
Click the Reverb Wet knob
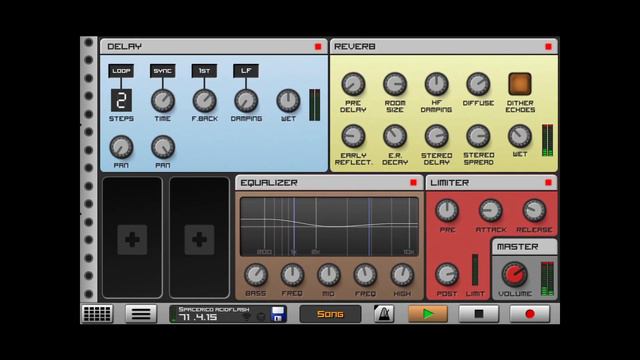[520, 136]
